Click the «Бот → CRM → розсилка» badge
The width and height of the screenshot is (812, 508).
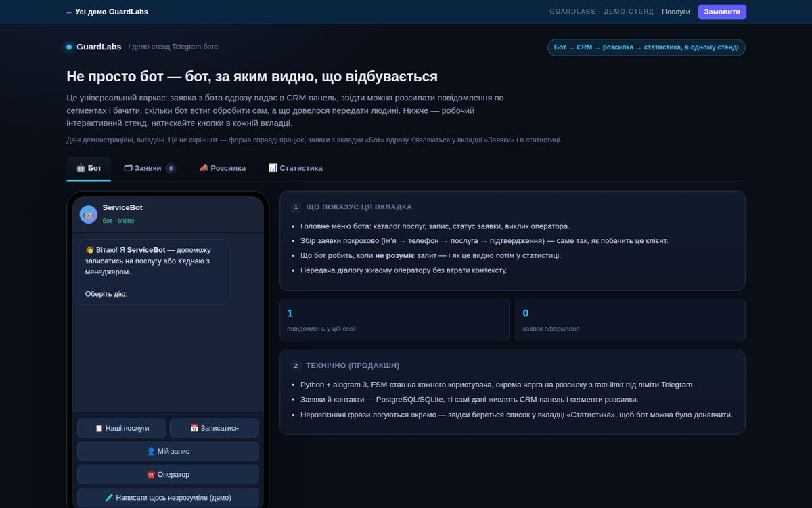coord(646,47)
